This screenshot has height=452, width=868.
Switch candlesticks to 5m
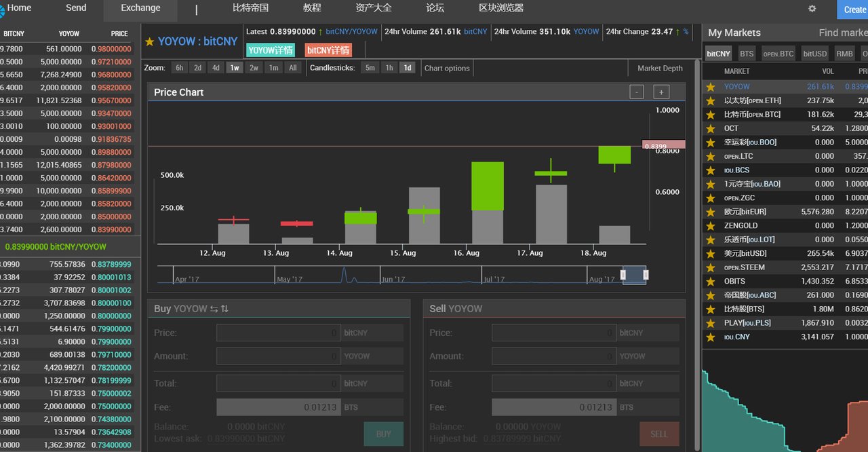370,68
